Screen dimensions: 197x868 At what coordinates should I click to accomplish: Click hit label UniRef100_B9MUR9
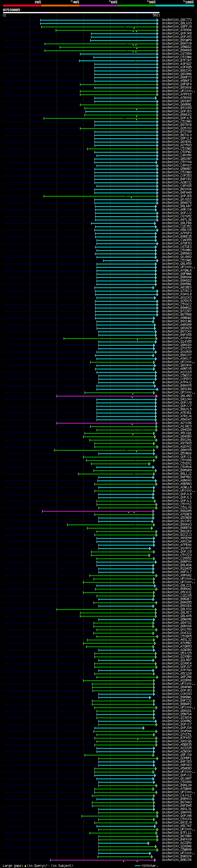click(x=176, y=470)
